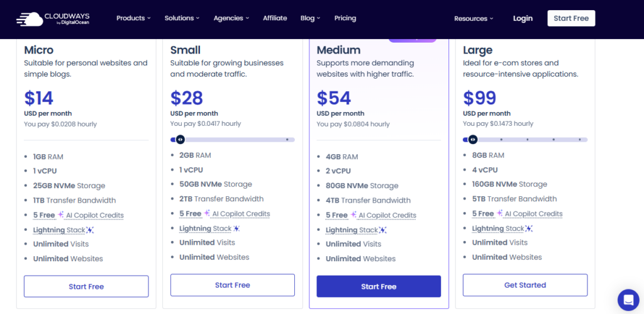Expand the Products dropdown menu
The height and width of the screenshot is (314, 644).
tap(133, 18)
